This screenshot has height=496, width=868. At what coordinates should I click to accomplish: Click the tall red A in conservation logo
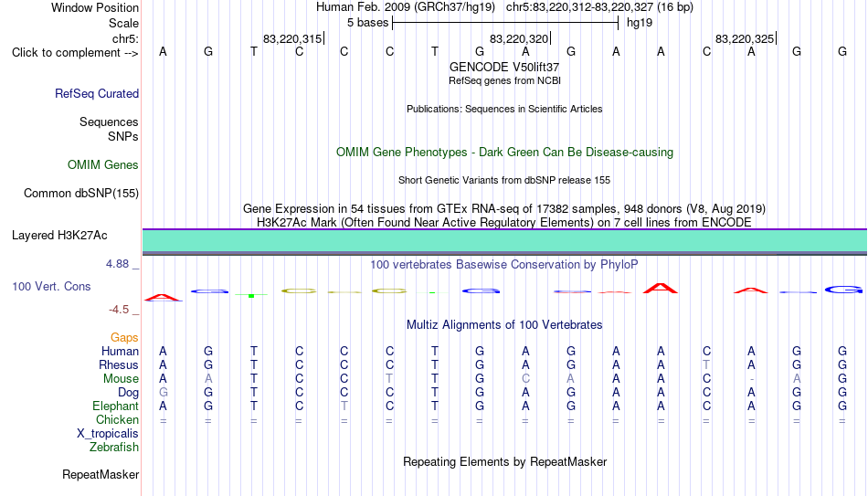[x=661, y=289]
